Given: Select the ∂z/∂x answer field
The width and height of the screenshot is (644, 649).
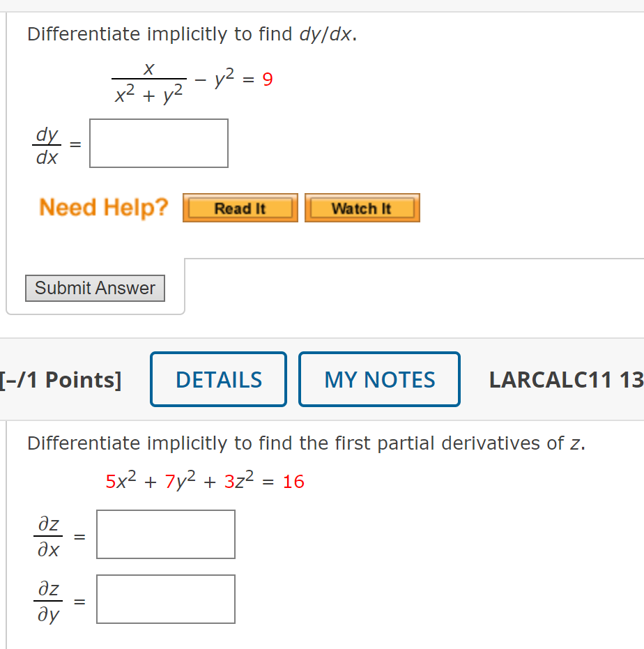Looking at the screenshot, I should click(165, 534).
